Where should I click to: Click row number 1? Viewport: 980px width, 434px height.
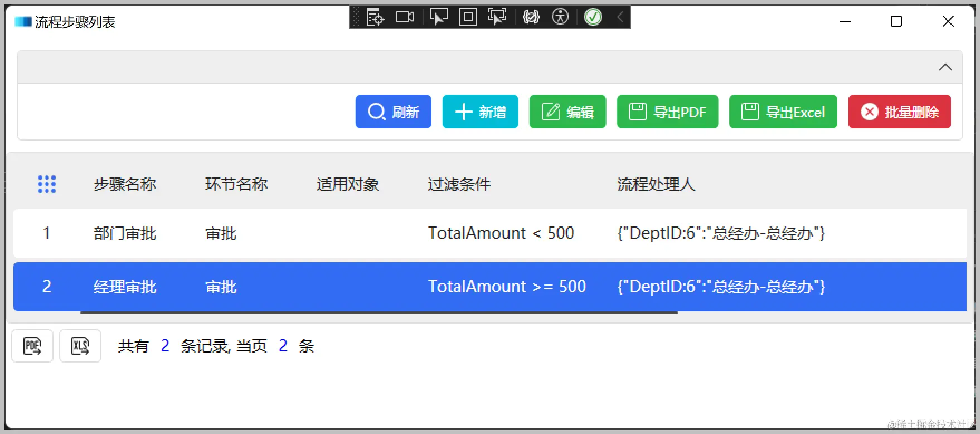(x=47, y=233)
